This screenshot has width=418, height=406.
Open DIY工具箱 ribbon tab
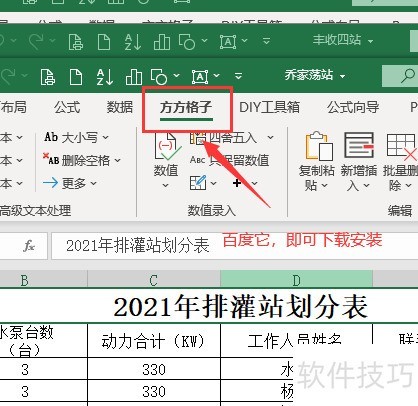click(269, 107)
